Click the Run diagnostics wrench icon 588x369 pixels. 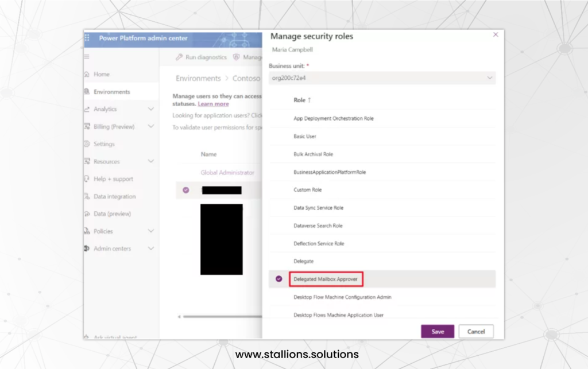[179, 57]
